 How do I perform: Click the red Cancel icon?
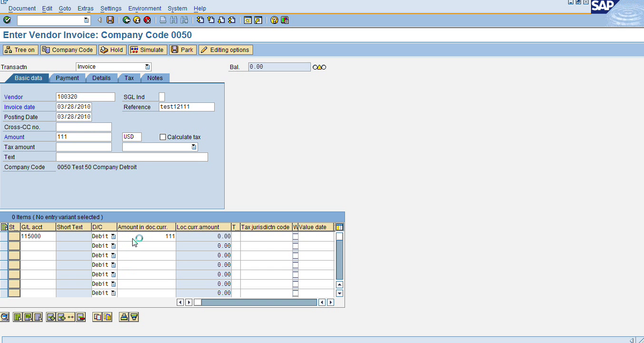[147, 20]
